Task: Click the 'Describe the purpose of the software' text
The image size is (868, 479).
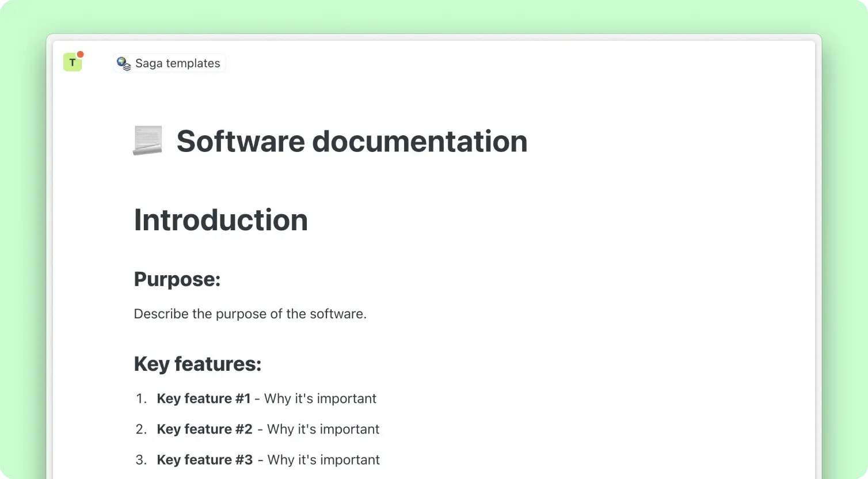Action: coord(250,314)
